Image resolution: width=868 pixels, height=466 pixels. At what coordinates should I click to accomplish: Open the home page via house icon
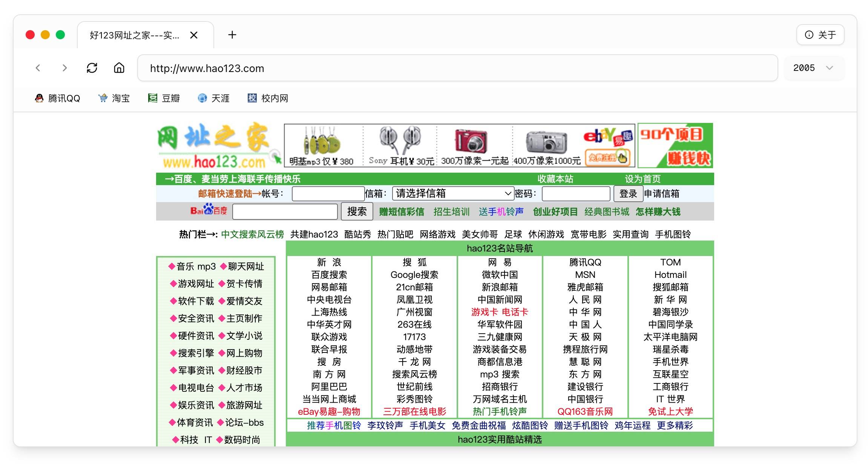[x=119, y=68]
